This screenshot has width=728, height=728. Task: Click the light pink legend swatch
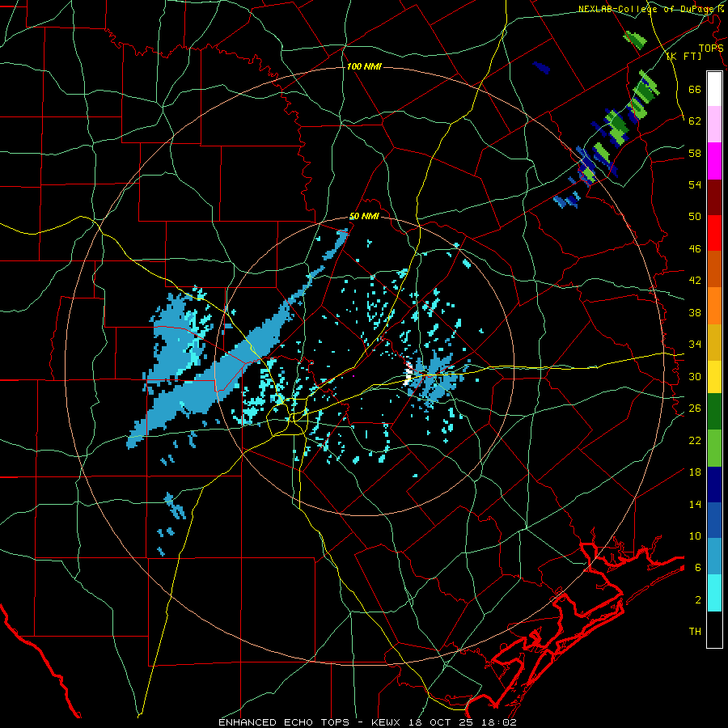[714, 124]
